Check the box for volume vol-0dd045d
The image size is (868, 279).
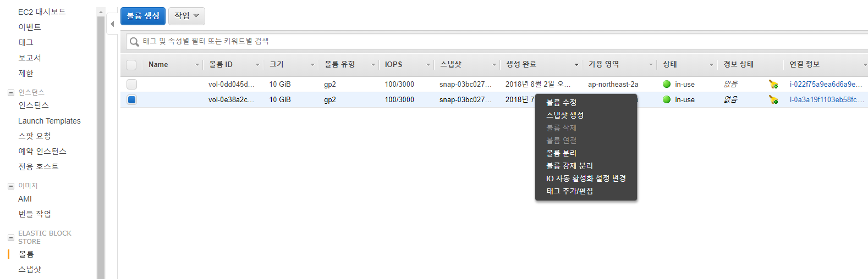tap(131, 84)
